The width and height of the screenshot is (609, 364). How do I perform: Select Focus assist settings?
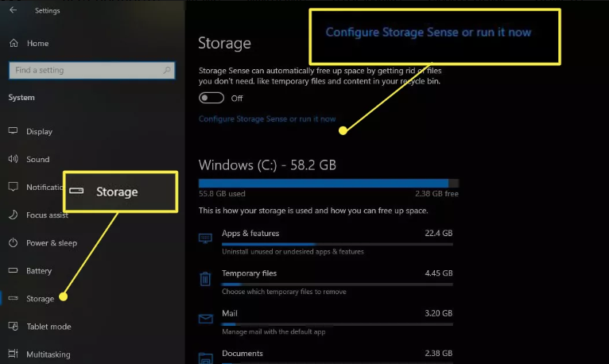[47, 215]
